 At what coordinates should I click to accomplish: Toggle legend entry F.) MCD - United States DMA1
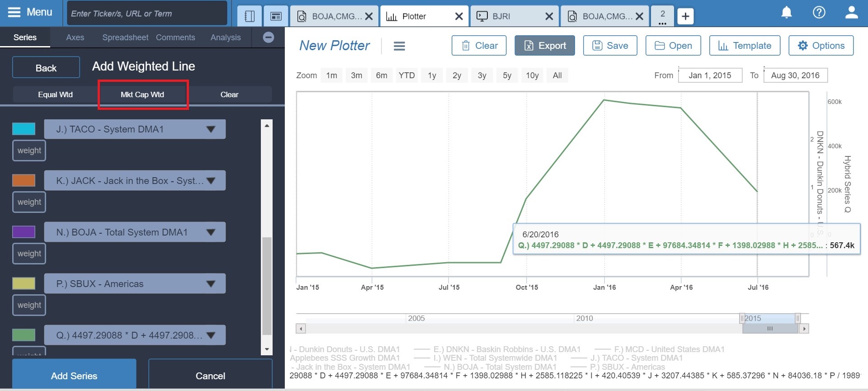pyautogui.click(x=660, y=349)
